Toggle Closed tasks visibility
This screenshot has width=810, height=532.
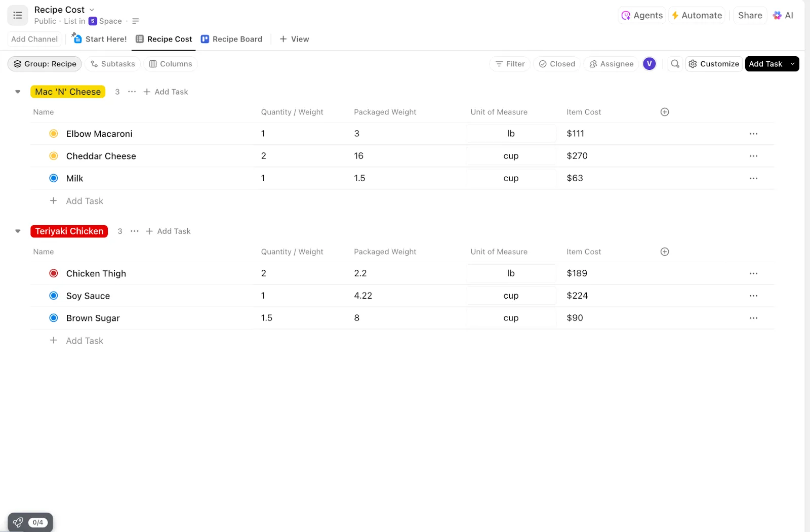[x=557, y=64]
